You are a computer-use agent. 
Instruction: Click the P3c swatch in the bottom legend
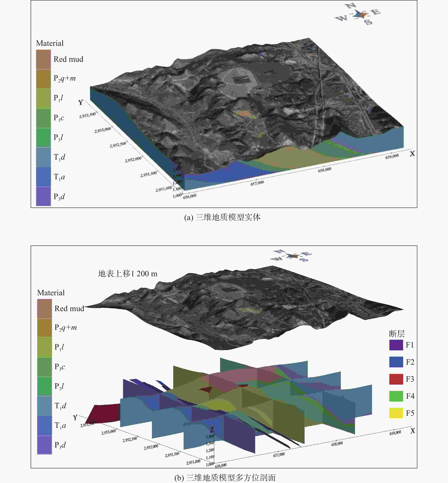pos(44,367)
